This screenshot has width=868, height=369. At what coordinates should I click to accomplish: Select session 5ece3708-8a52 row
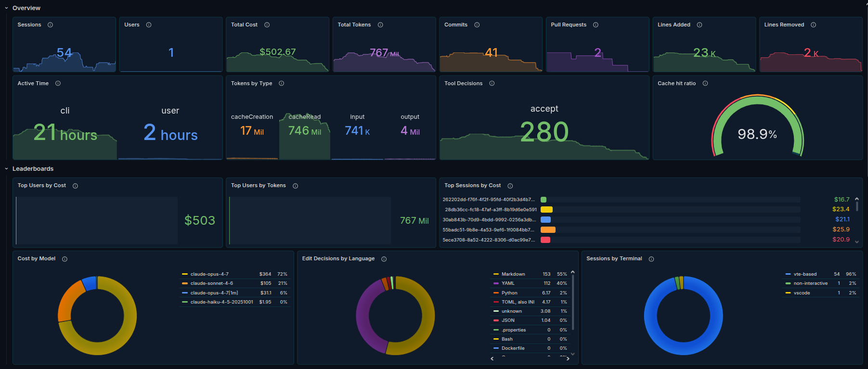647,240
